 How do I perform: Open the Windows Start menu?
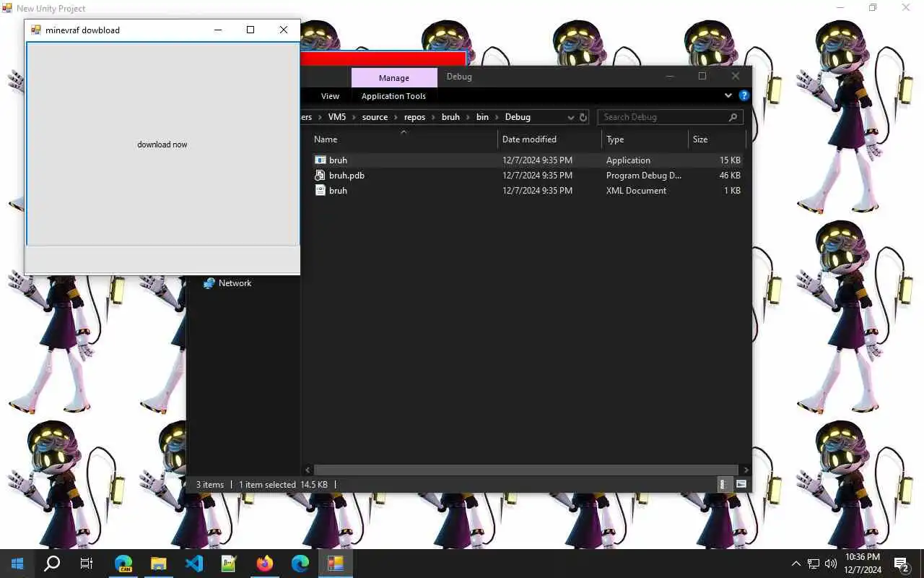(17, 564)
